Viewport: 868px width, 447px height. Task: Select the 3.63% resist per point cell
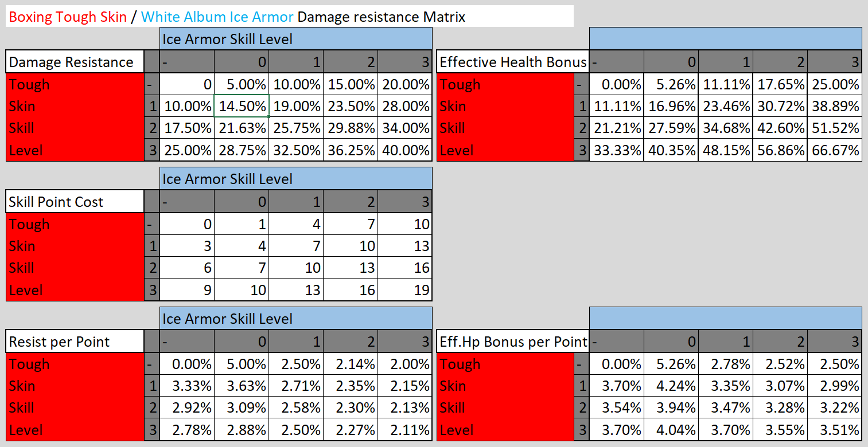pyautogui.click(x=242, y=386)
